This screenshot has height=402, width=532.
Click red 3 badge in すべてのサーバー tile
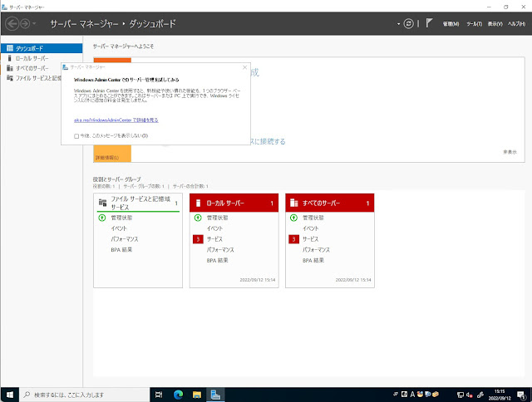[x=293, y=239]
